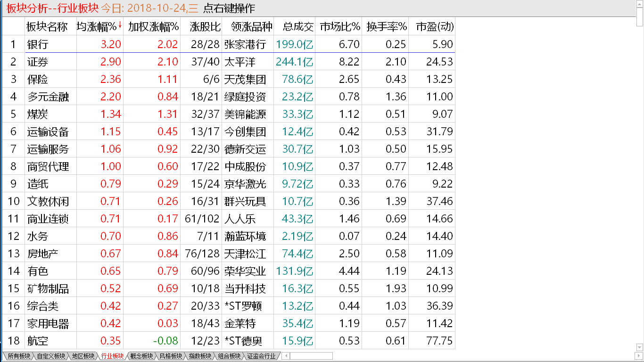644x362 pixels.
Task: Switch to the 所有板块 tab
Action: click(x=19, y=356)
